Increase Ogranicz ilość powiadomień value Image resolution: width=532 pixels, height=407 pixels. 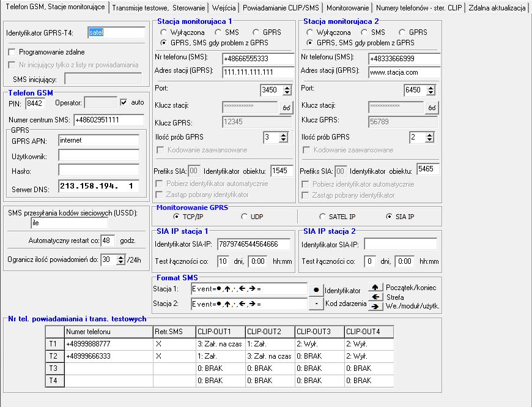tap(121, 257)
